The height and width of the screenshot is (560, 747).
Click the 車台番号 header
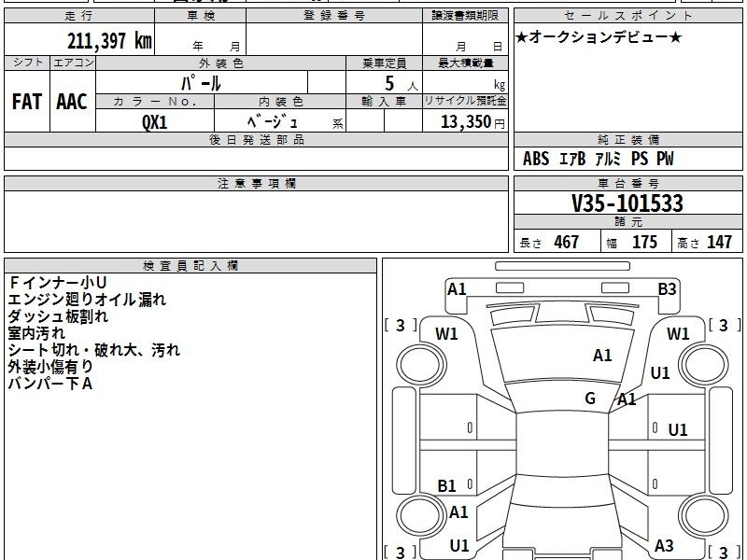[x=627, y=183]
